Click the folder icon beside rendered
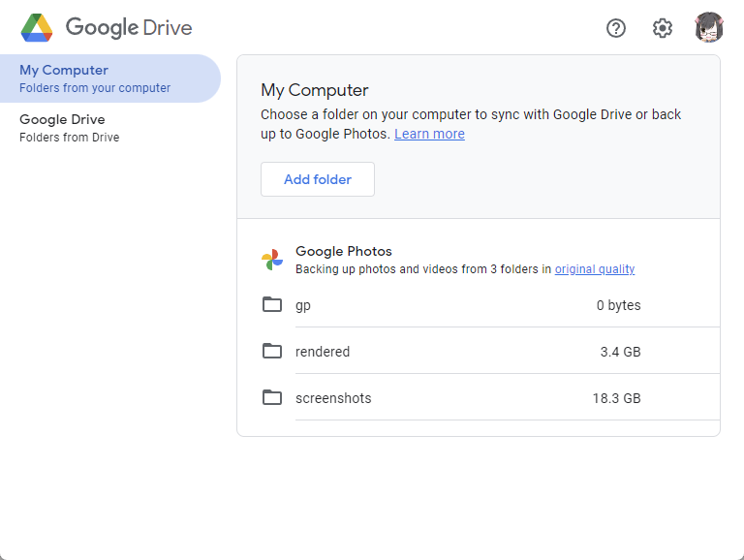The width and height of the screenshot is (744, 560). [272, 351]
